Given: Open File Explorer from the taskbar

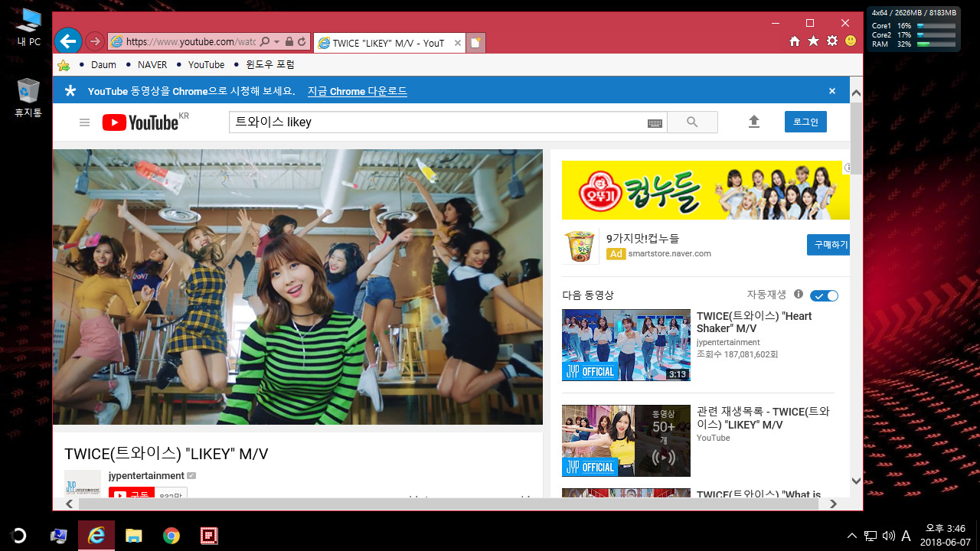Looking at the screenshot, I should (x=134, y=536).
